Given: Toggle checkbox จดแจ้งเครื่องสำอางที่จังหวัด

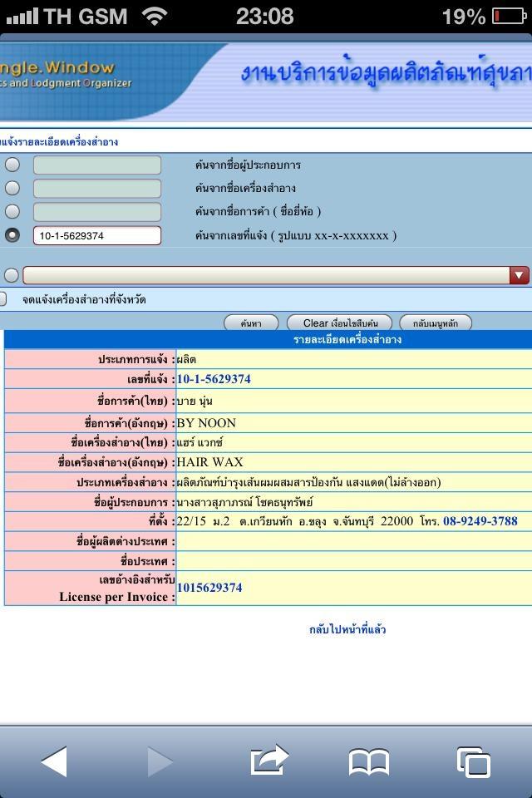Looking at the screenshot, I should tap(2, 298).
